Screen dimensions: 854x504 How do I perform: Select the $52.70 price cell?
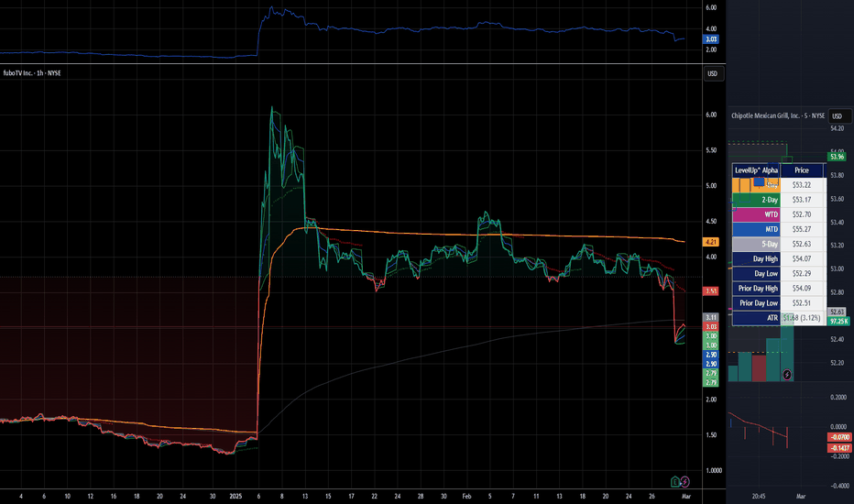(x=803, y=214)
